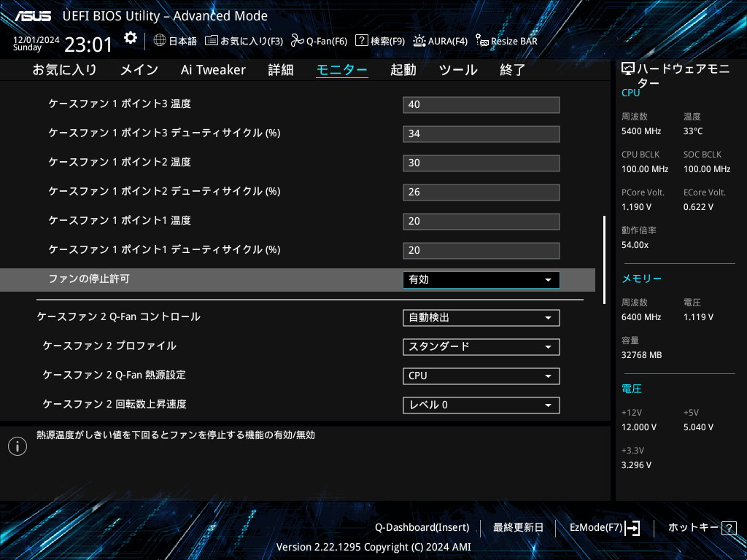Edit ポイント3 デューティサイクル value 34
Screen dimensions: 747x560
click(x=481, y=134)
